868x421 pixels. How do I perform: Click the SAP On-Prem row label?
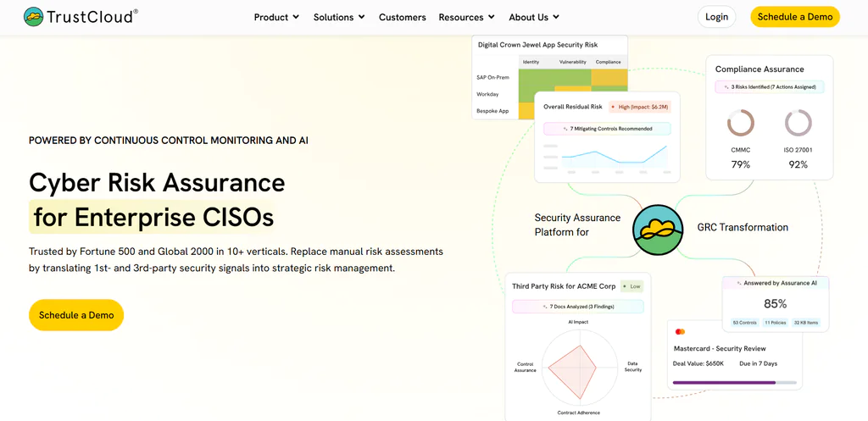pyautogui.click(x=492, y=77)
